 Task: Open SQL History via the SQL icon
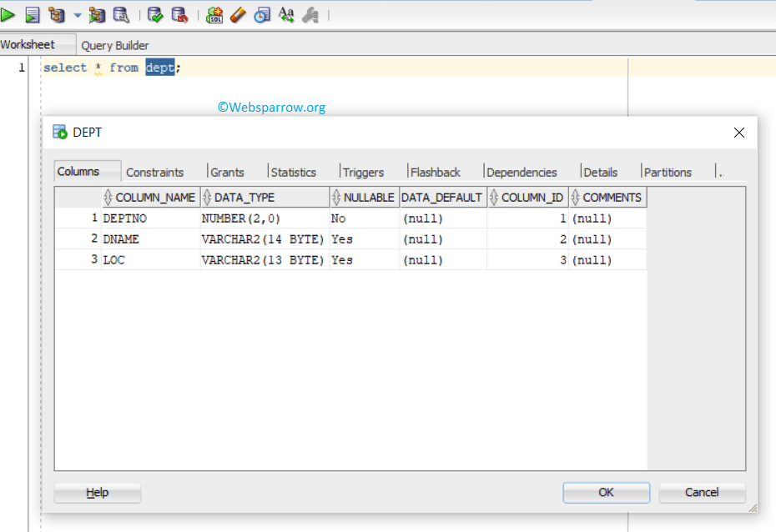(x=214, y=14)
